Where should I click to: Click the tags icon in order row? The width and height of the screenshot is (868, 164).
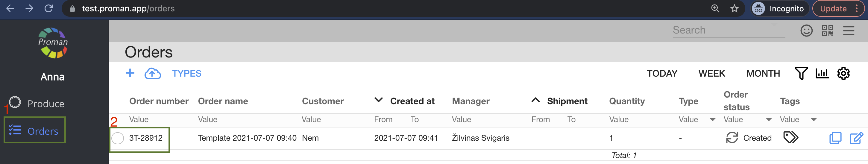point(790,137)
